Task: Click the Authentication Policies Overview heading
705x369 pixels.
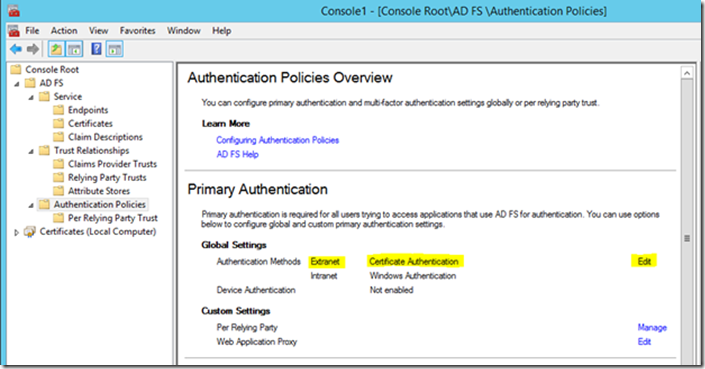Action: (x=290, y=78)
